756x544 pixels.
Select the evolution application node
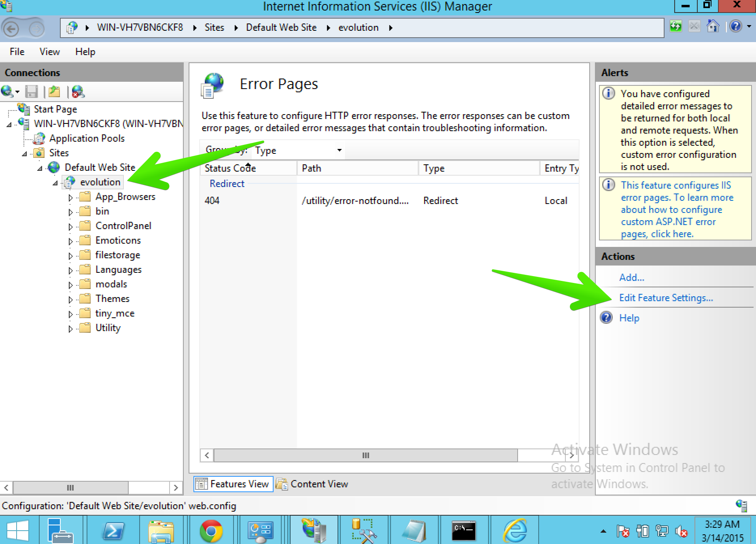(x=100, y=182)
